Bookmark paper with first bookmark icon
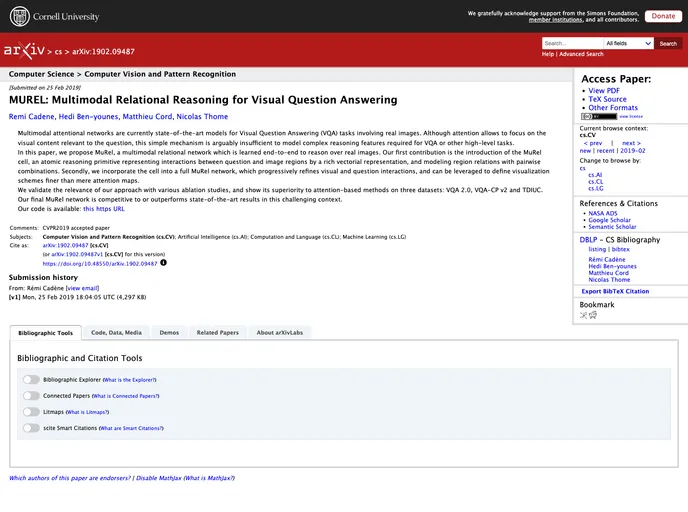The width and height of the screenshot is (688, 512). [x=584, y=315]
